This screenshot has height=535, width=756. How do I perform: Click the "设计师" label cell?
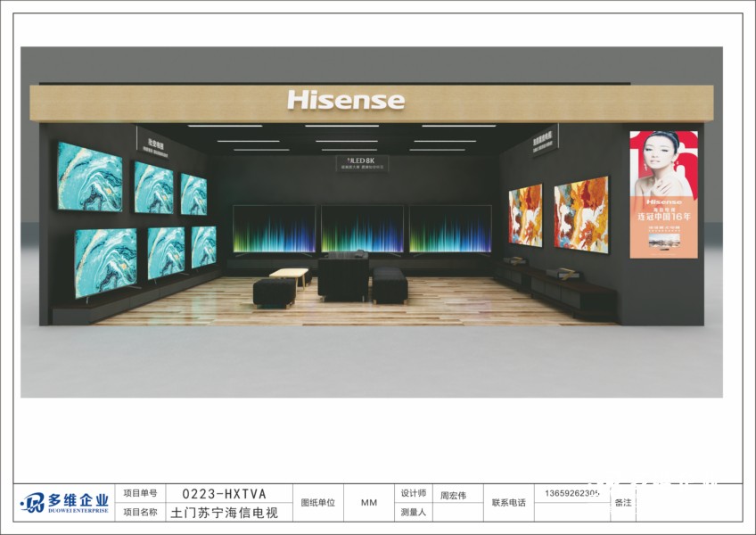point(414,493)
